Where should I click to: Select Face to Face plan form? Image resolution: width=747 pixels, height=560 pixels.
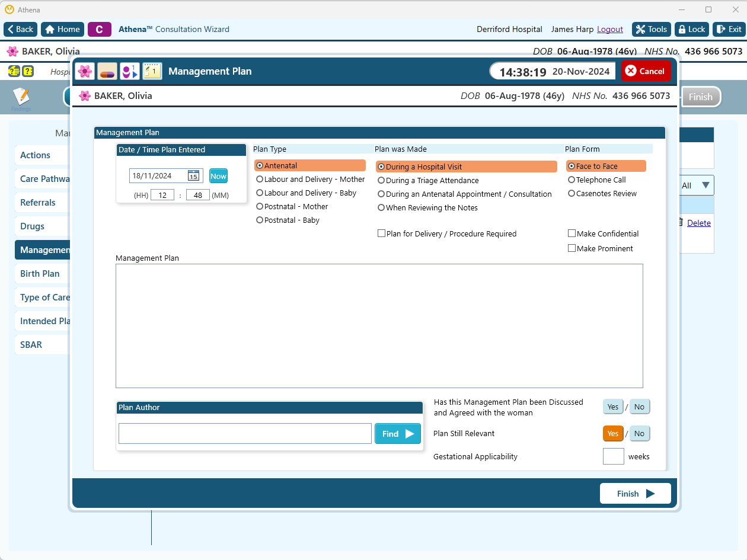point(606,166)
